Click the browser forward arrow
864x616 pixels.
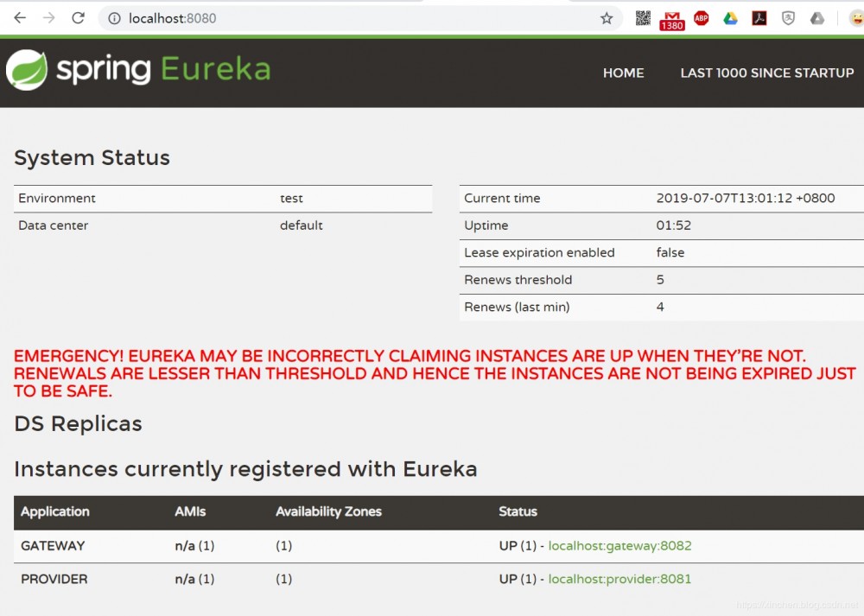click(x=49, y=18)
